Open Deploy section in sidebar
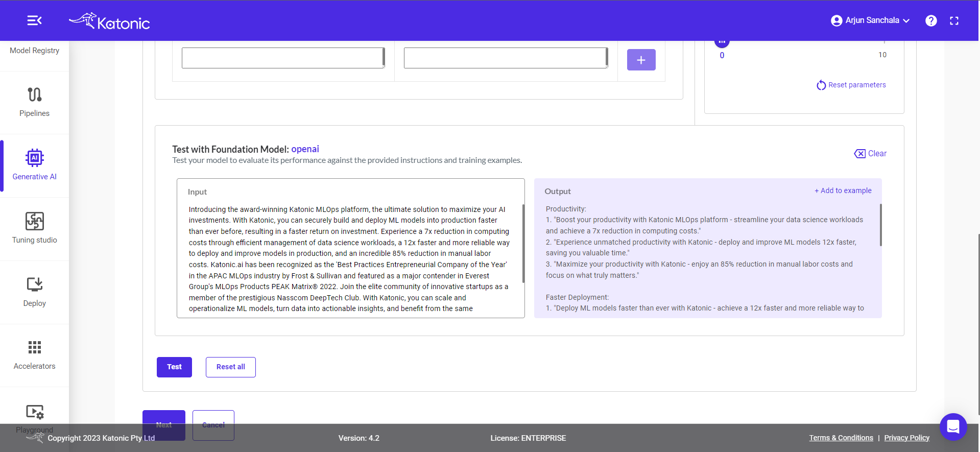Viewport: 980px width, 452px height. 34,292
